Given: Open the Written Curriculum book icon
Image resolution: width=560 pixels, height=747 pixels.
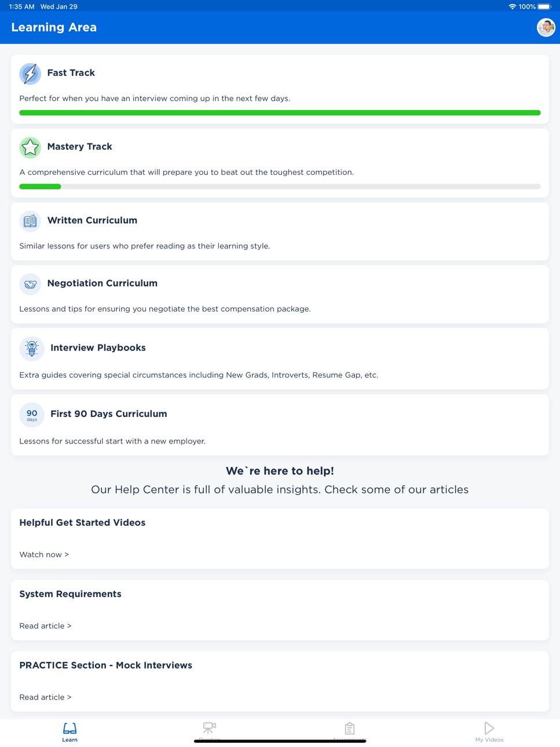Looking at the screenshot, I should (30, 221).
